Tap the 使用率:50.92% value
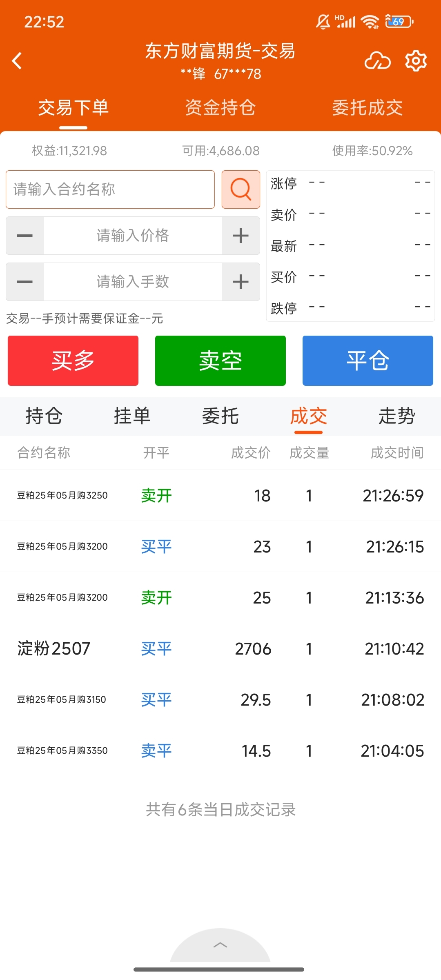441x980 pixels. point(372,151)
